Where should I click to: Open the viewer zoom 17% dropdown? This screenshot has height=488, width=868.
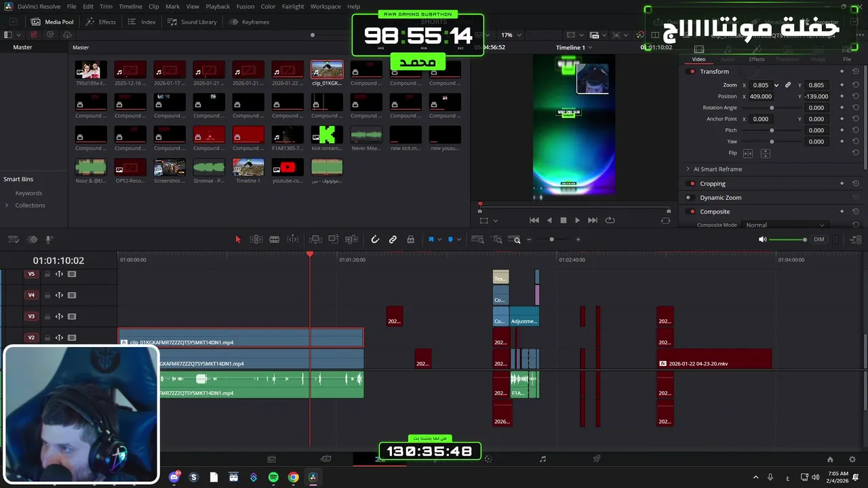tap(510, 35)
